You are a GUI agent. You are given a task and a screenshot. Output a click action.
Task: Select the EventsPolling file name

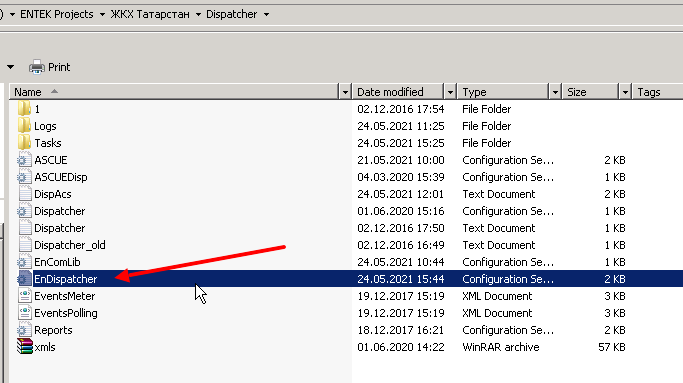[66, 313]
